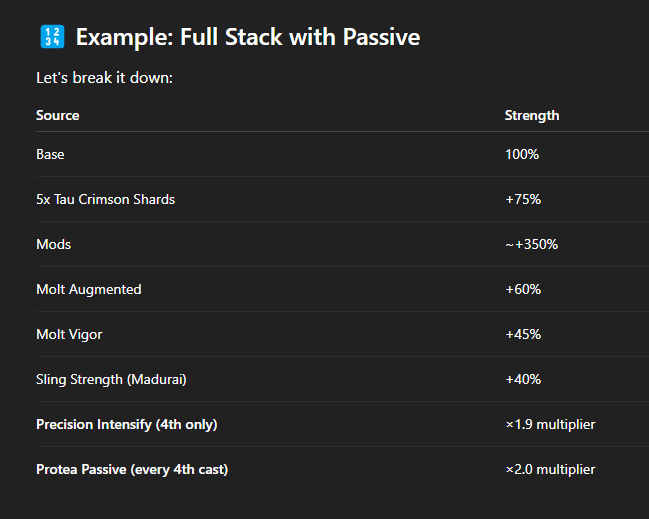Click the 1234 numbers emoji icon
This screenshot has height=519, width=649.
[52, 36]
